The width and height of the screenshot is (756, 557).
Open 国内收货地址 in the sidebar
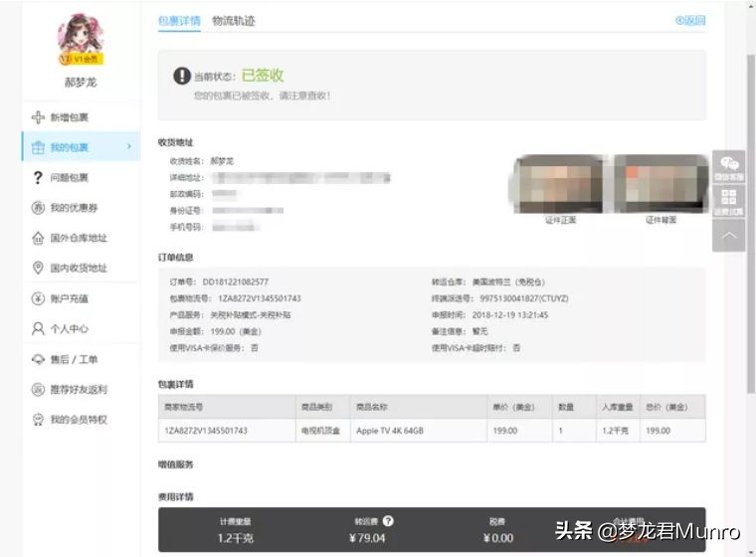79,268
